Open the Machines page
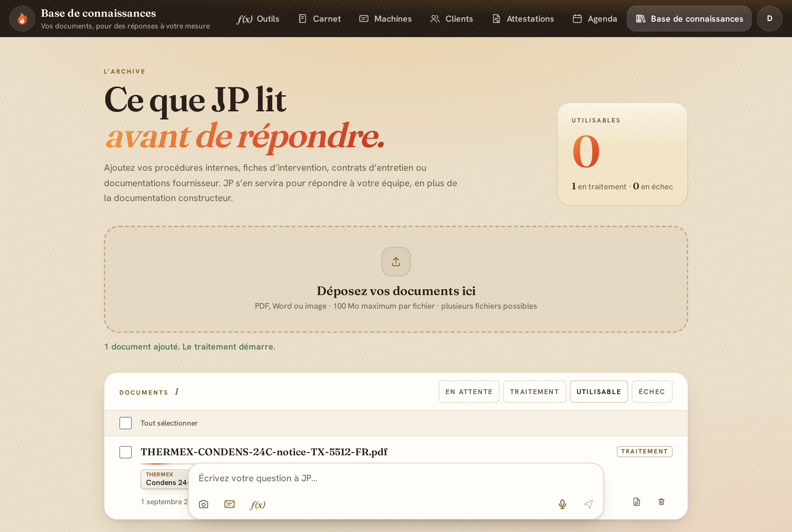 click(385, 19)
